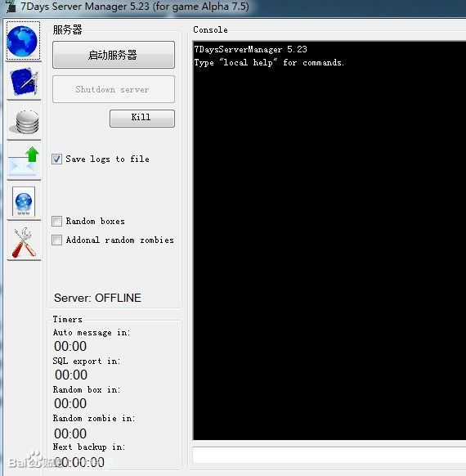Uncheck Save logs to file
Viewport: 466px width, 476px height.
(56, 159)
